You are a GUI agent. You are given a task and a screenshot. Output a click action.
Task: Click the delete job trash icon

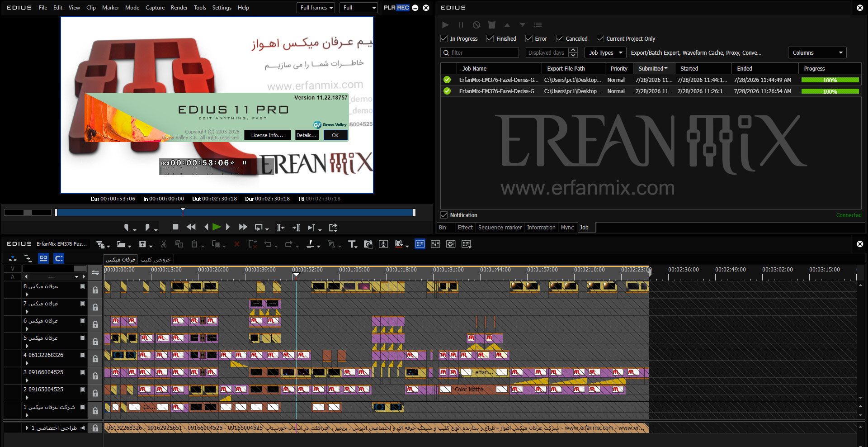(492, 25)
